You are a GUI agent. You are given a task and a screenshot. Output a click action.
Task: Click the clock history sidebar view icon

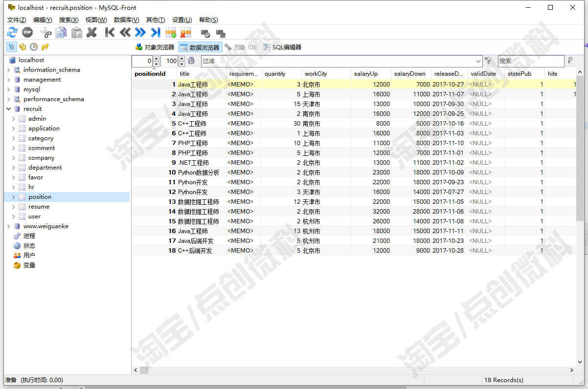click(x=34, y=47)
